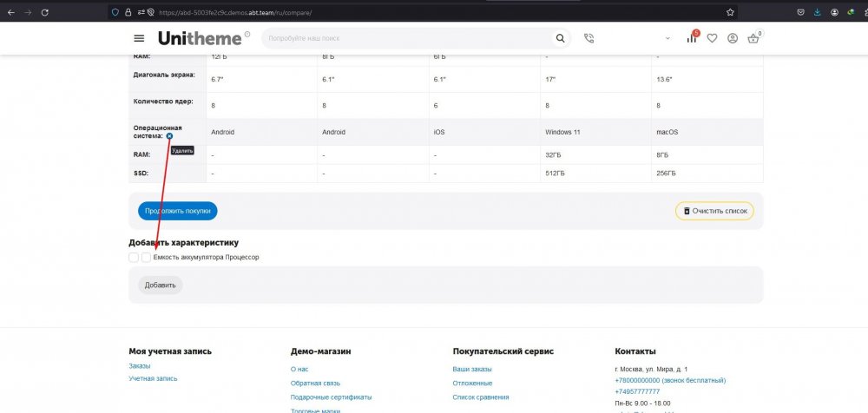Reload the page with the browser refresh icon
The image size is (868, 413).
click(x=45, y=12)
